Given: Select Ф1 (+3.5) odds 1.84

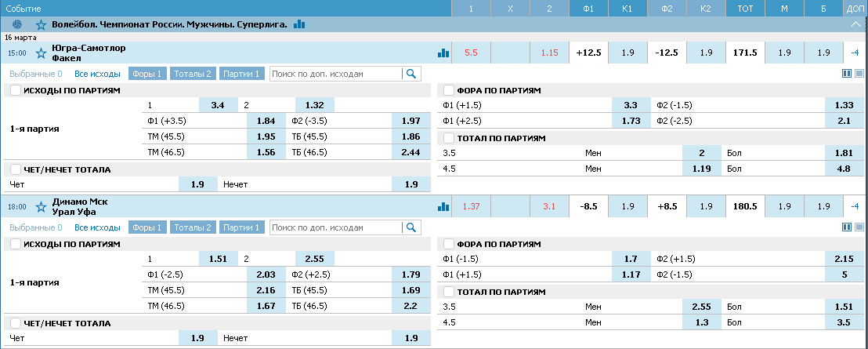Looking at the screenshot, I should click(266, 121).
